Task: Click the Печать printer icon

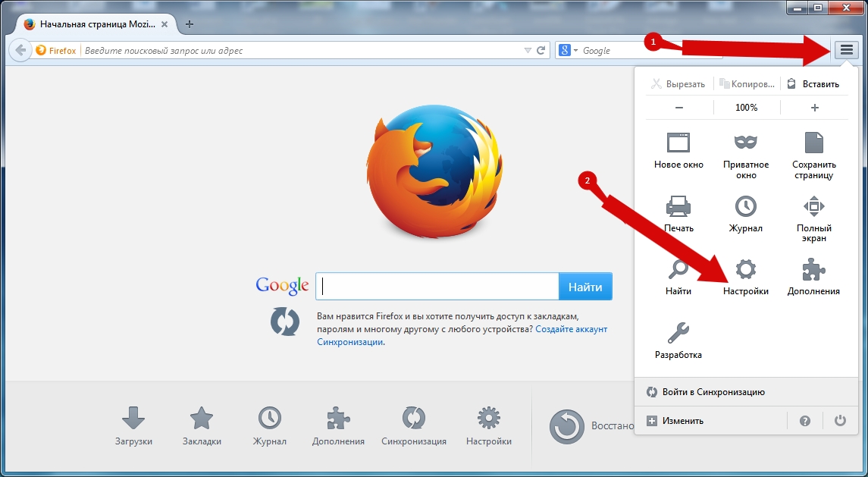Action: point(678,206)
